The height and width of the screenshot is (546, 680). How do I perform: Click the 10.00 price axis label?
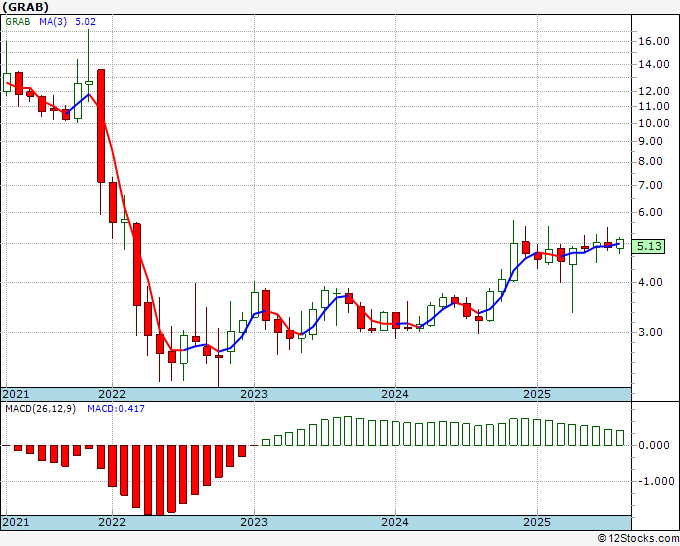pyautogui.click(x=654, y=123)
